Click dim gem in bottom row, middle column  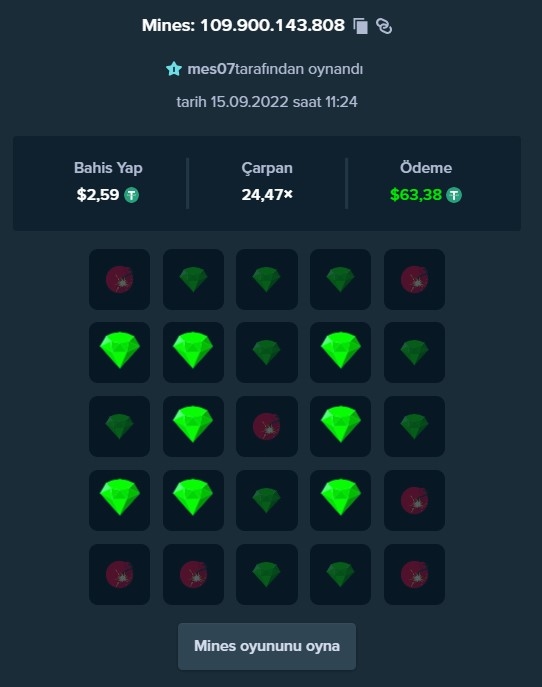[267, 574]
